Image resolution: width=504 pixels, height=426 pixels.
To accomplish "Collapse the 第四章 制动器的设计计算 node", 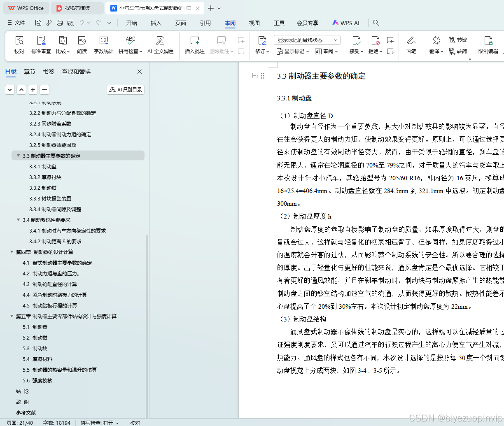I will pos(12,252).
